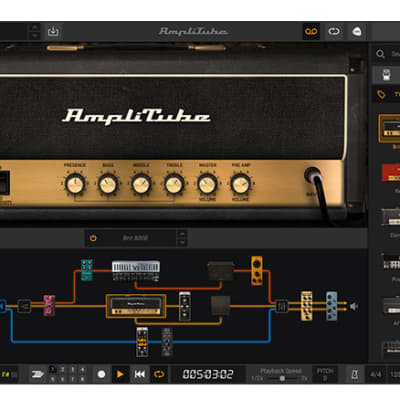Click the output speaker icon in chain
Image resolution: width=400 pixels, height=400 pixels.
354,306
